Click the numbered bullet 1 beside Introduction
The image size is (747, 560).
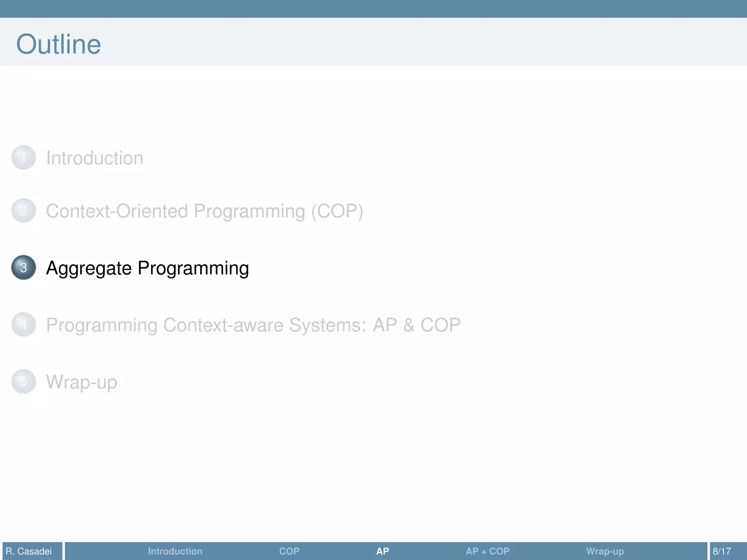[23, 157]
